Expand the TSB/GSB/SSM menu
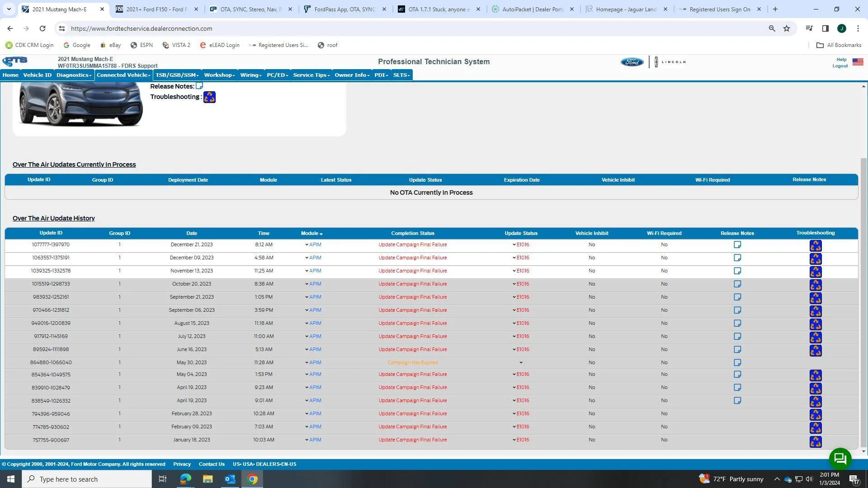 pos(177,75)
